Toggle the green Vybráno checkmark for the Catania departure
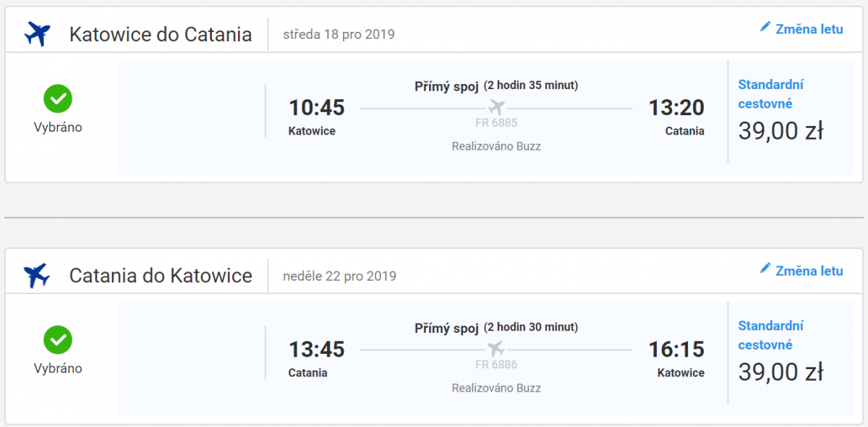Image resolution: width=868 pixels, height=427 pixels. pos(58,339)
